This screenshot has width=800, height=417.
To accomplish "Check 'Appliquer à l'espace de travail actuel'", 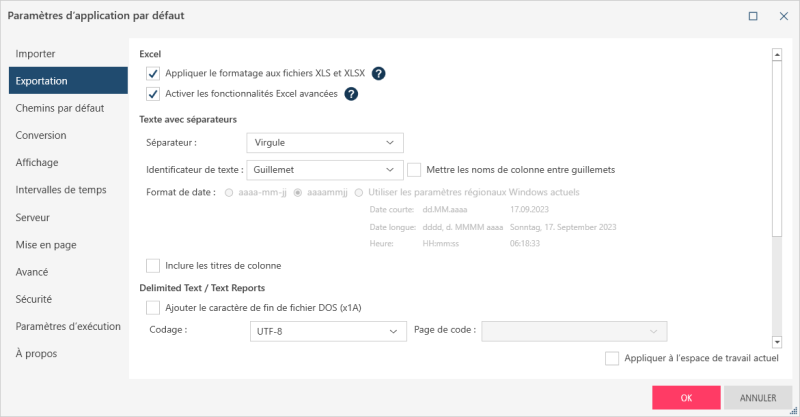I will click(612, 358).
